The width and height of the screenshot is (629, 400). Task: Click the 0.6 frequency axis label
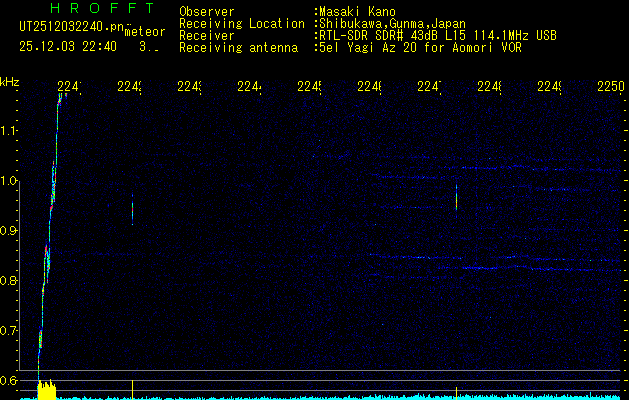pos(8,380)
